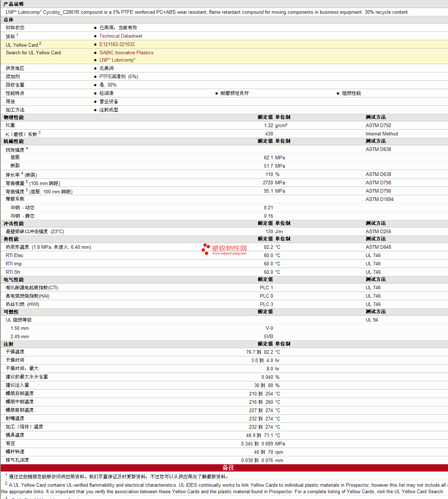Click the 北美洲 value

click(106, 68)
